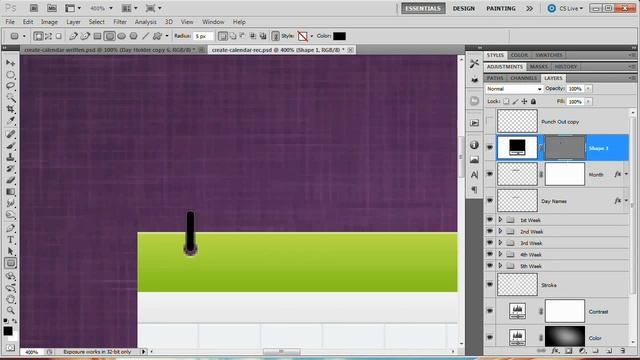The image size is (640, 360).
Task: Show more workspaces chevron
Action: coord(529,8)
